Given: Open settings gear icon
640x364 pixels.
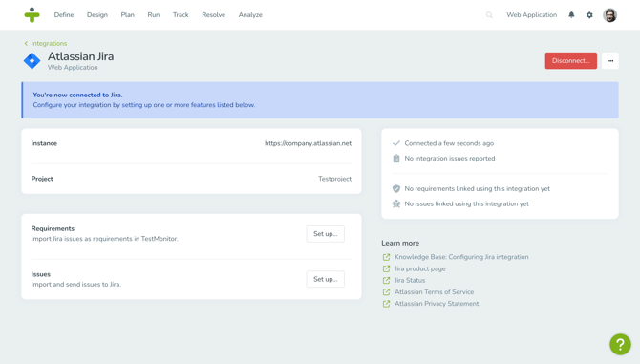Looking at the screenshot, I should pyautogui.click(x=589, y=15).
